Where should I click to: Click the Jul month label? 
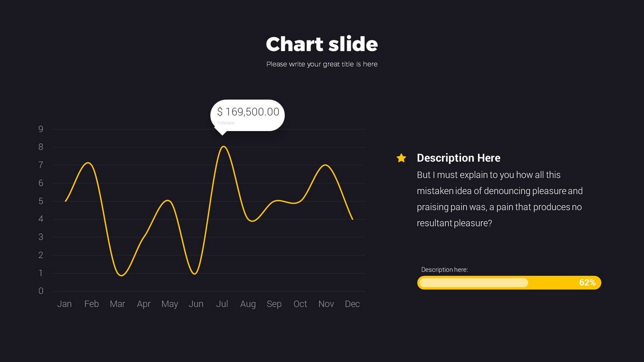[x=222, y=304]
